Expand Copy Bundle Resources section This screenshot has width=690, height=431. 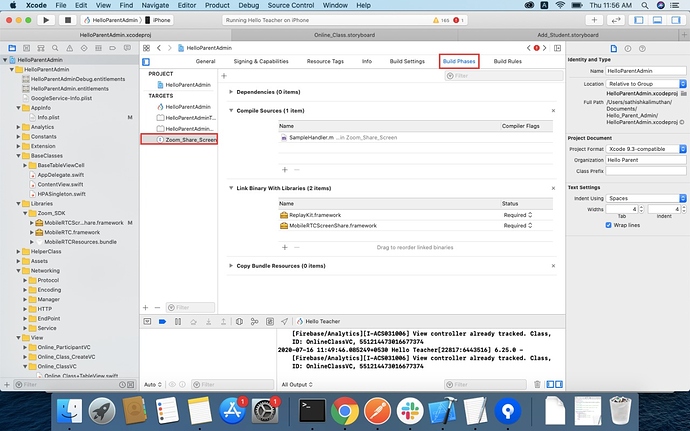(x=231, y=266)
